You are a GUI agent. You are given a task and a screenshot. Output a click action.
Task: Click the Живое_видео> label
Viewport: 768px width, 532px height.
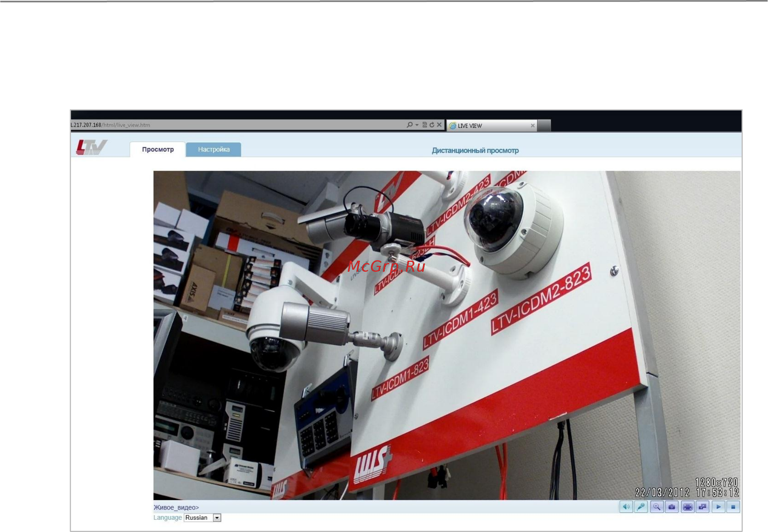[x=176, y=508]
